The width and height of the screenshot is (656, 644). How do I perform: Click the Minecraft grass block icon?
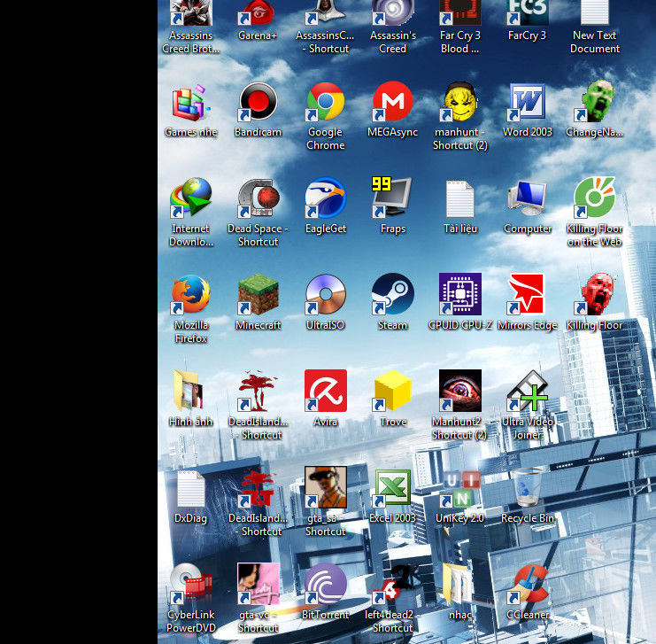[258, 295]
